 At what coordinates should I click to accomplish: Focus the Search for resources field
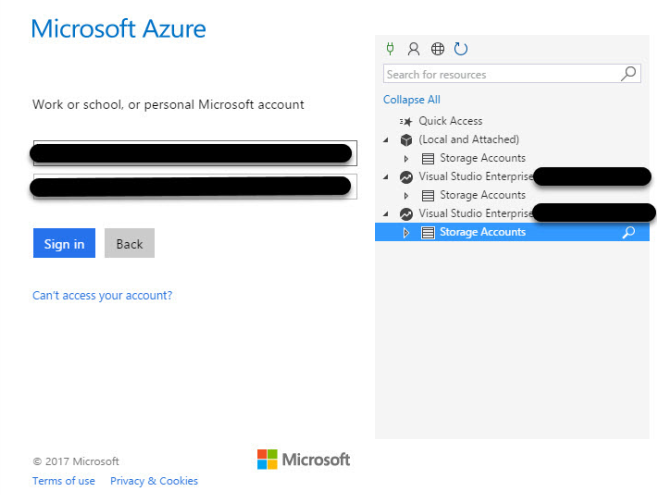[x=500, y=74]
